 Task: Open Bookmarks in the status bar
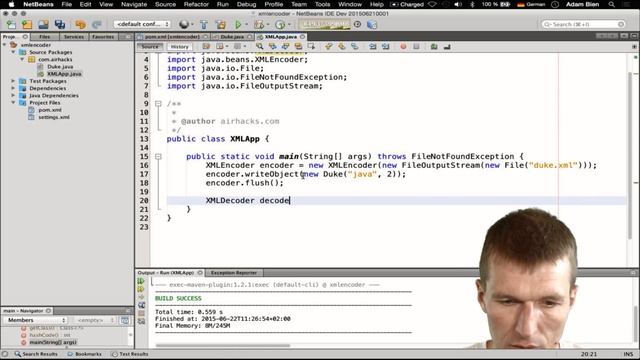pyautogui.click(x=84, y=354)
